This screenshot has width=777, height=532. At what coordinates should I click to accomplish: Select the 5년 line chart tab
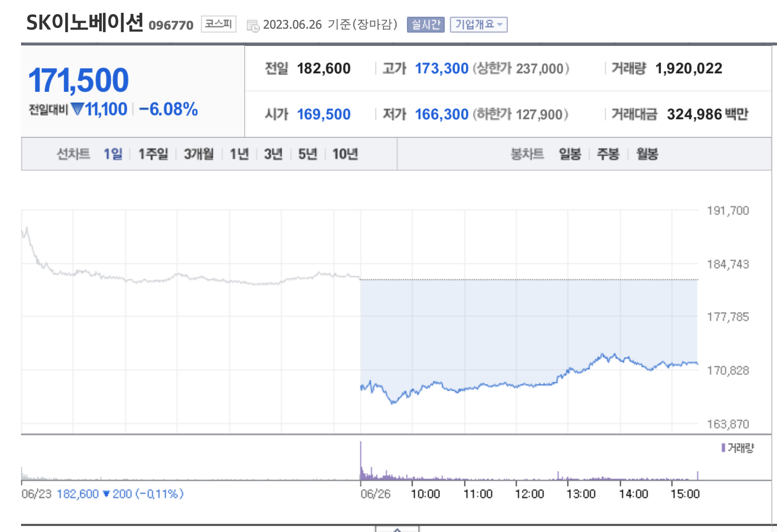pos(307,154)
